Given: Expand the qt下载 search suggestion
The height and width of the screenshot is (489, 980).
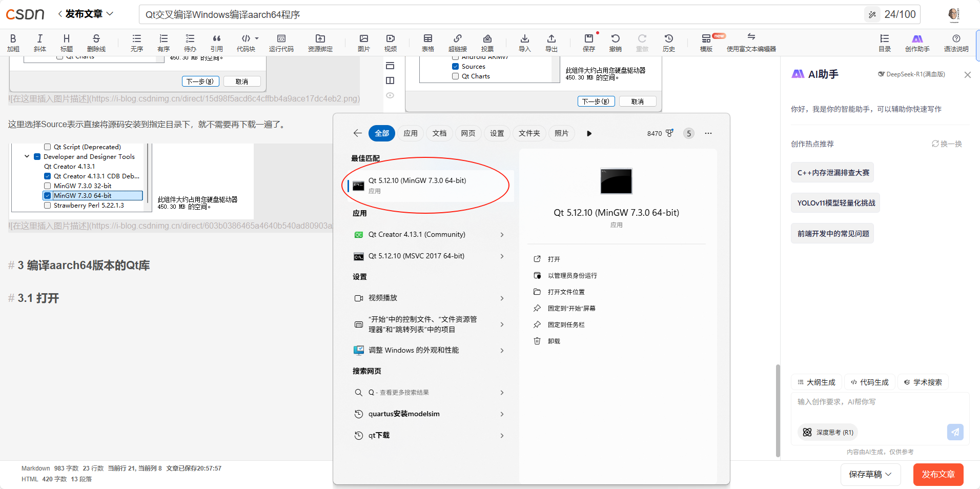Looking at the screenshot, I should [x=502, y=436].
